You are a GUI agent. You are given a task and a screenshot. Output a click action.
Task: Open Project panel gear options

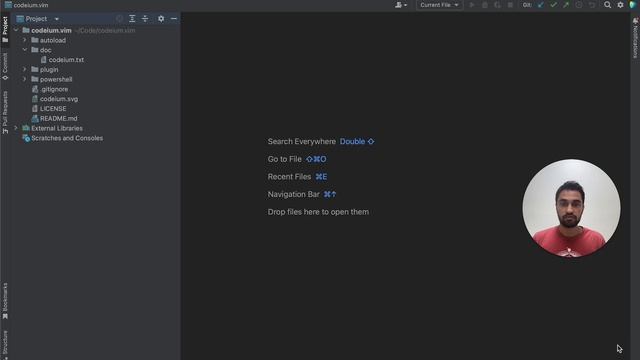coord(161,19)
